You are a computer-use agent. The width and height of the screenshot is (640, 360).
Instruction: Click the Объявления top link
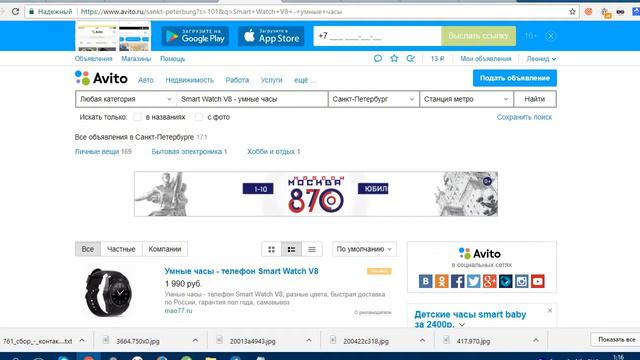pos(93,59)
